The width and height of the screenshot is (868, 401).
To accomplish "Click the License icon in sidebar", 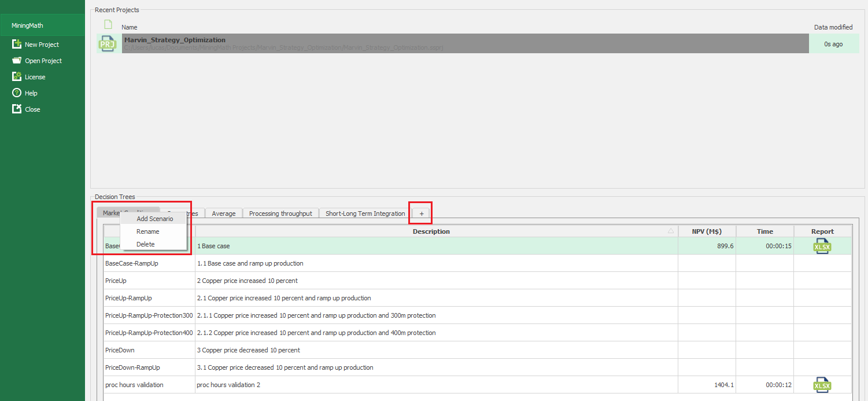I will pyautogui.click(x=17, y=77).
